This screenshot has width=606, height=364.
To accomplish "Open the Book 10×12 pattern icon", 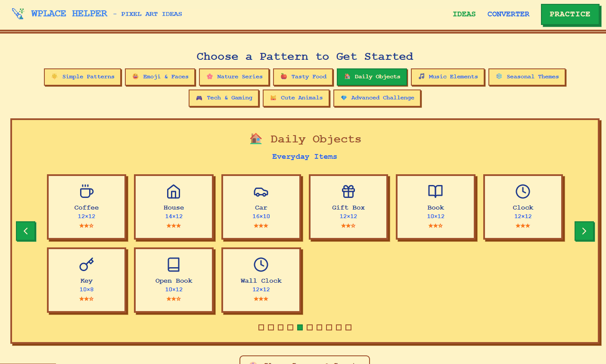I will click(435, 191).
